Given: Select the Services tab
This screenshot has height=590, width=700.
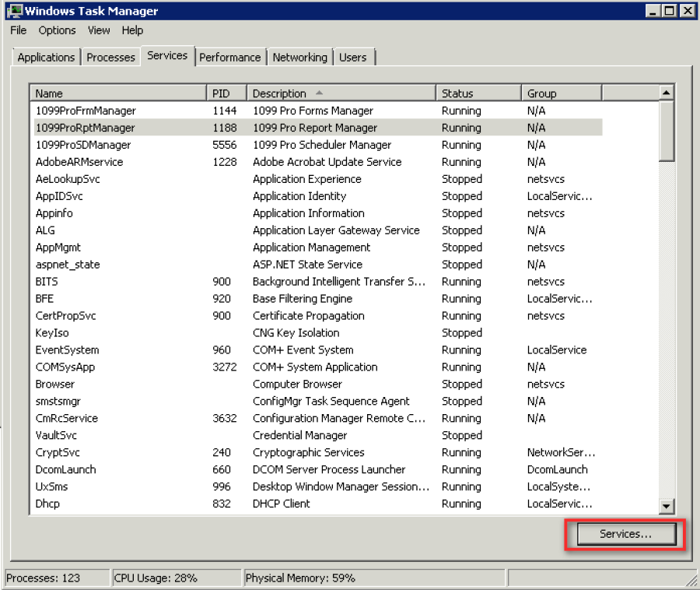Looking at the screenshot, I should click(x=167, y=55).
